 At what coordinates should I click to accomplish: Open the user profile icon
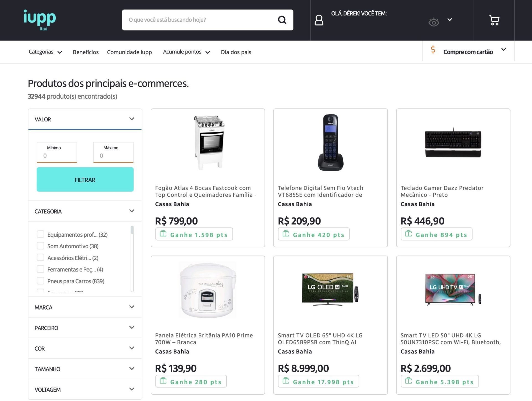pos(319,20)
